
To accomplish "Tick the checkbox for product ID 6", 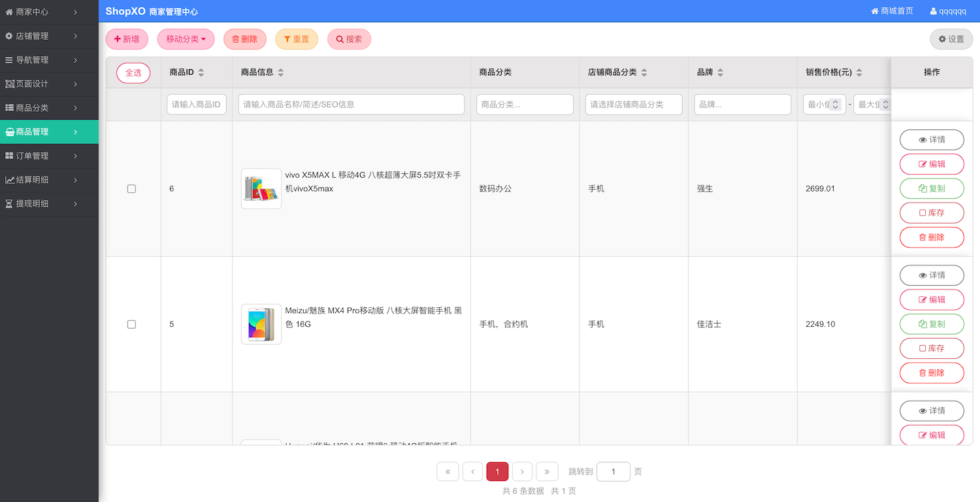I will click(131, 189).
